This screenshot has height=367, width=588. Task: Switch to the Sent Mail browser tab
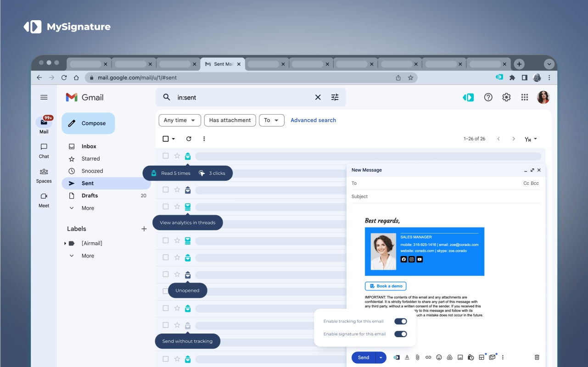point(223,64)
